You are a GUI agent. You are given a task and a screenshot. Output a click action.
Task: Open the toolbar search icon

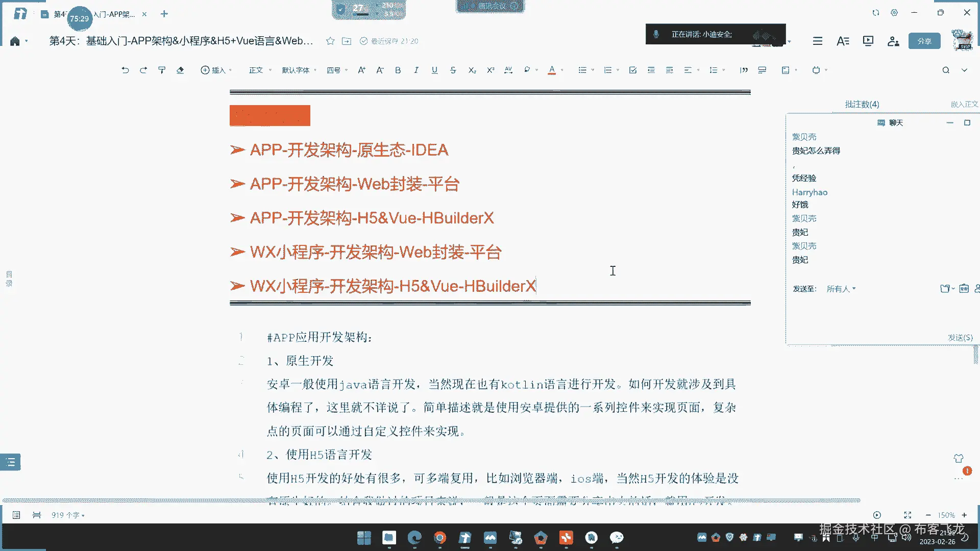[x=946, y=70]
